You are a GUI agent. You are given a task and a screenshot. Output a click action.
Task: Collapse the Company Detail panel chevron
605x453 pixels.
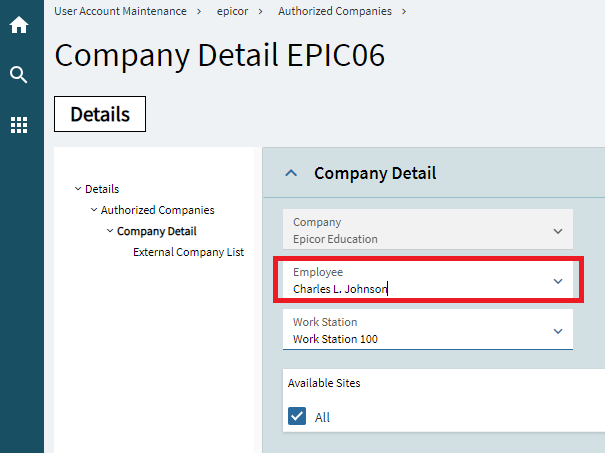coord(291,173)
